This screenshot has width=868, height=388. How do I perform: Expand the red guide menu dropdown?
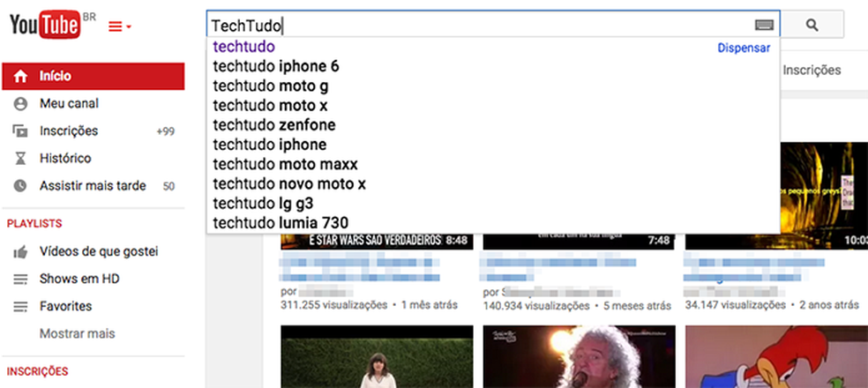[x=120, y=26]
